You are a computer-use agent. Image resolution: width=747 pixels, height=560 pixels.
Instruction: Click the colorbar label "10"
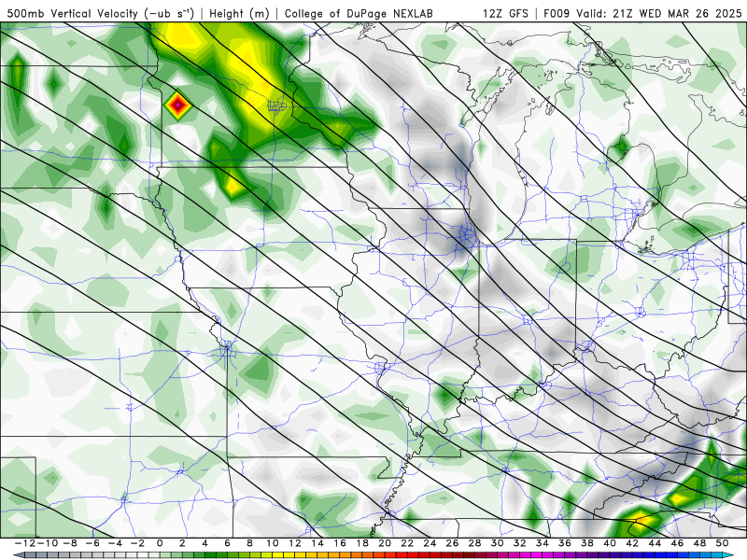pyautogui.click(x=272, y=543)
